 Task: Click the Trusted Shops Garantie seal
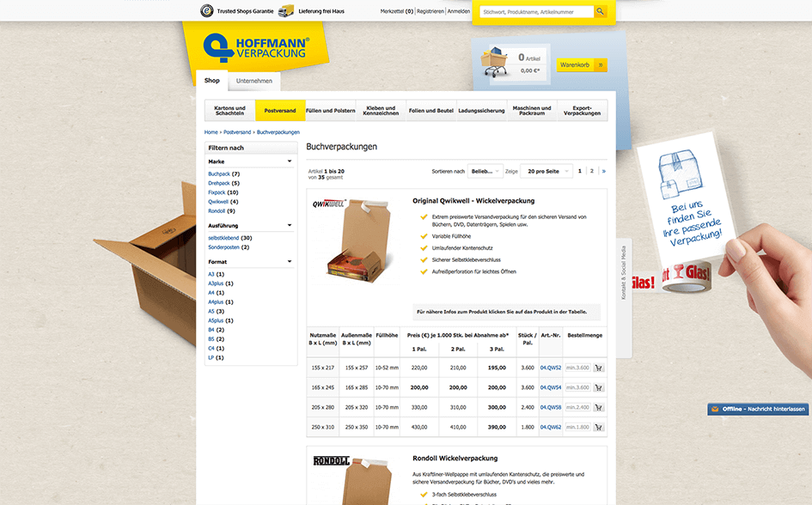click(x=208, y=11)
